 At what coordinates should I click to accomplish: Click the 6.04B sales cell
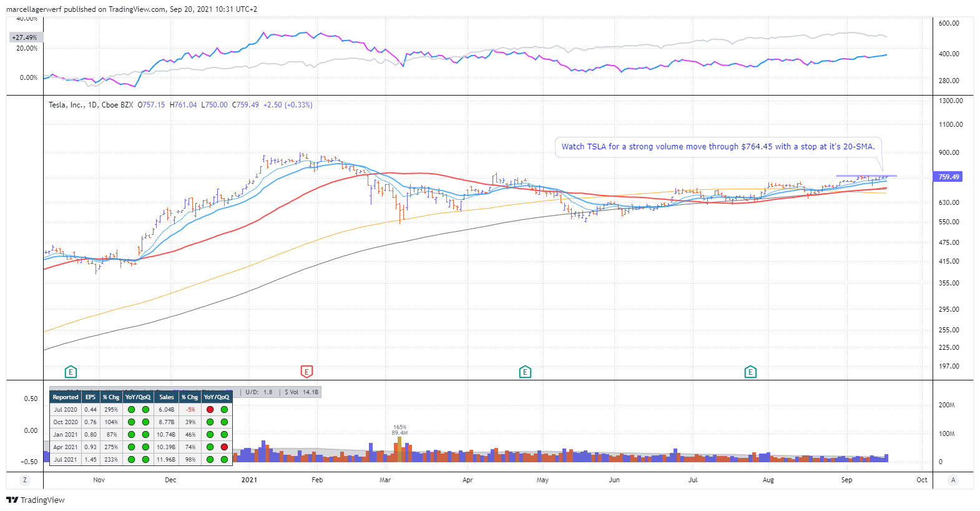point(167,410)
